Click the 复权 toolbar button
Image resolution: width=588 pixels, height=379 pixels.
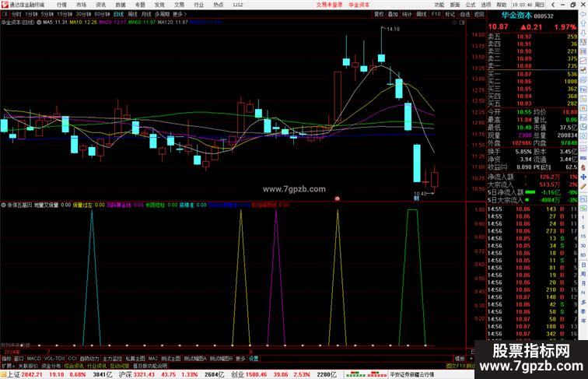point(379,14)
